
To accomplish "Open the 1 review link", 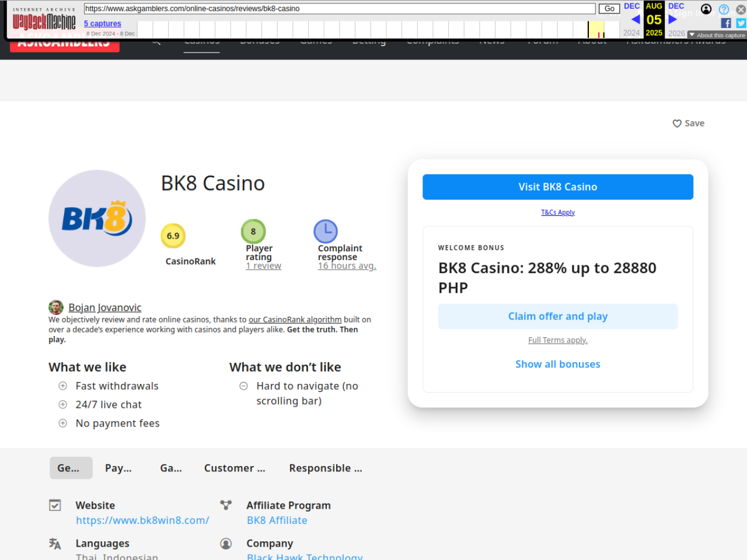I will click(x=264, y=266).
